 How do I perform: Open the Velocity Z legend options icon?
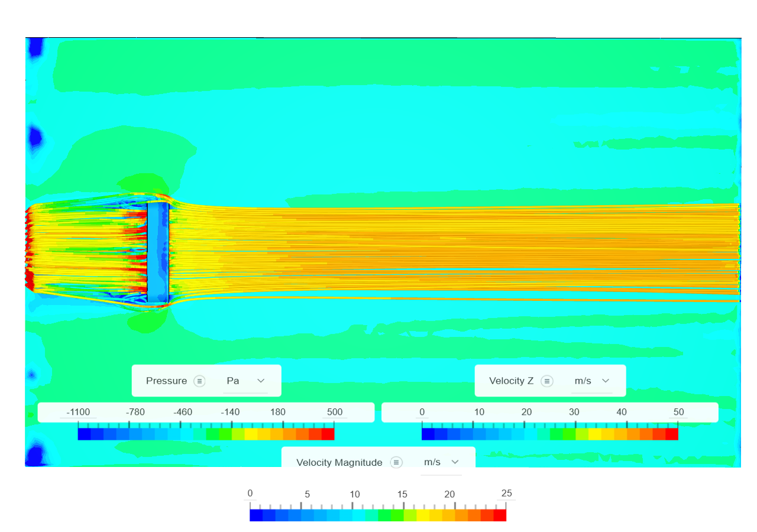(547, 381)
